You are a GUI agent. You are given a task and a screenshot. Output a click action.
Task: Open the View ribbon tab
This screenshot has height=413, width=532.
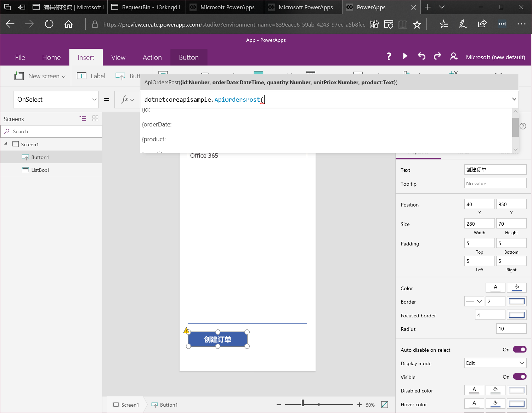pos(118,57)
